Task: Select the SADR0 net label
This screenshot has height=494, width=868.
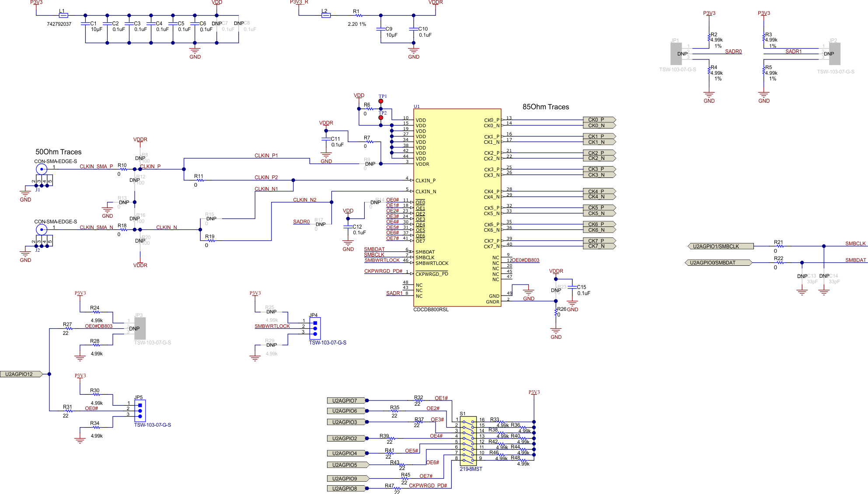Action: 733,51
